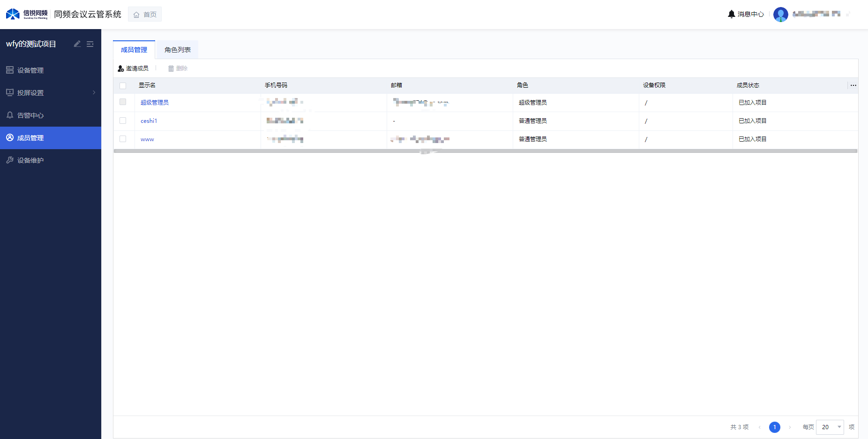Open column settings ellipsis icon
Image resolution: width=868 pixels, height=439 pixels.
[853, 85]
